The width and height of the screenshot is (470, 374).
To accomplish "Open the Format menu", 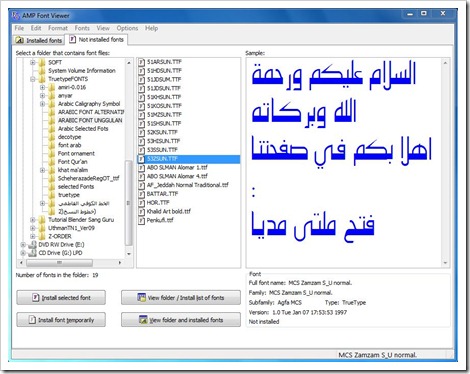I will [58, 28].
